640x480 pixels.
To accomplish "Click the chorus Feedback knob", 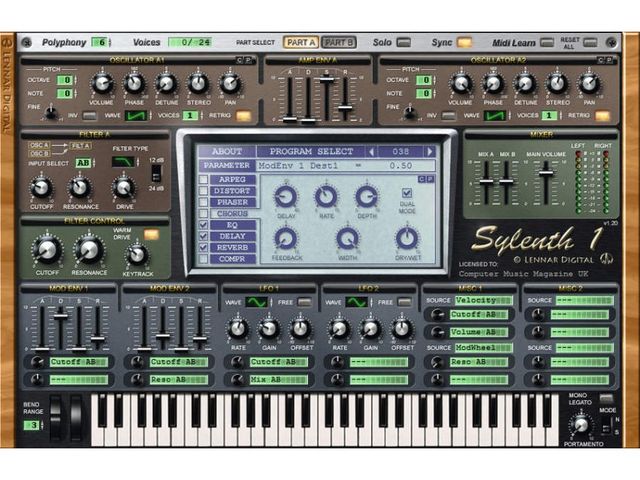I will [x=286, y=239].
